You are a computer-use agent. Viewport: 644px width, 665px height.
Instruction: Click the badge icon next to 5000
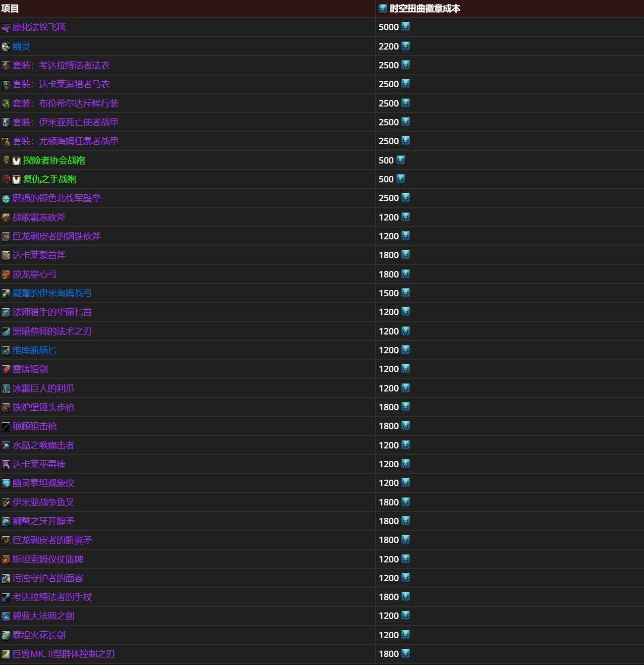pyautogui.click(x=406, y=27)
